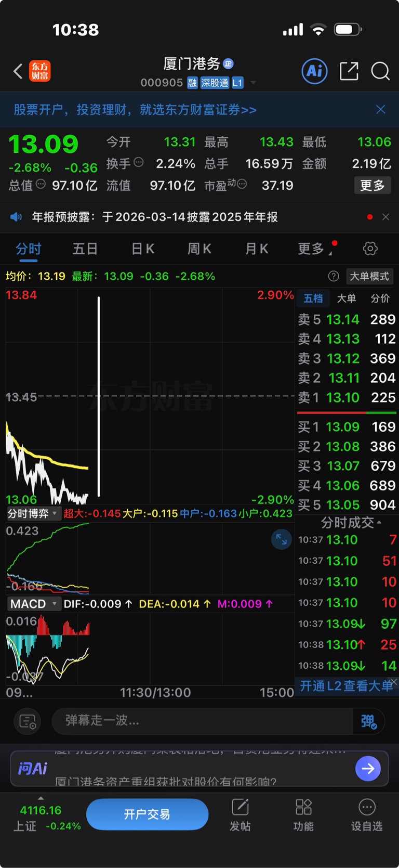
Task: Tap the 问Ai logo
Action: [x=33, y=768]
